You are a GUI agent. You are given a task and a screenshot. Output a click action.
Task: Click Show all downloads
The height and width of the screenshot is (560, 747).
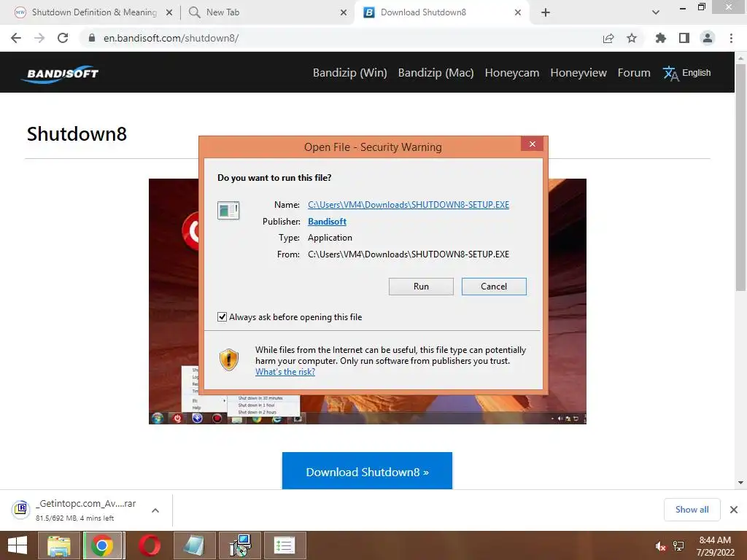click(692, 510)
